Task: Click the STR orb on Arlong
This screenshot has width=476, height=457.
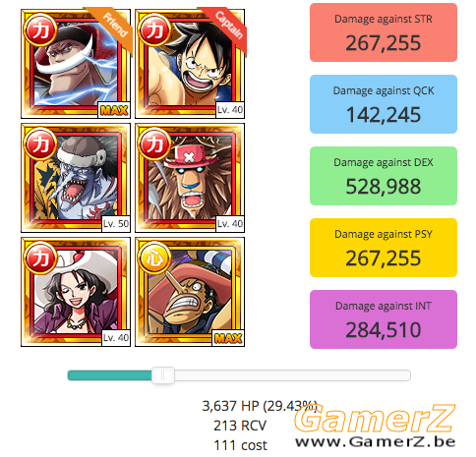Action: (x=40, y=144)
